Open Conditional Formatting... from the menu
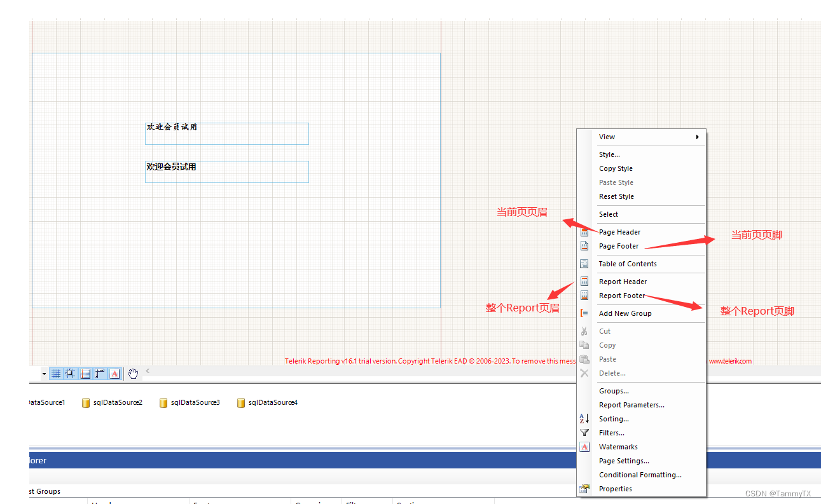 tap(642, 475)
